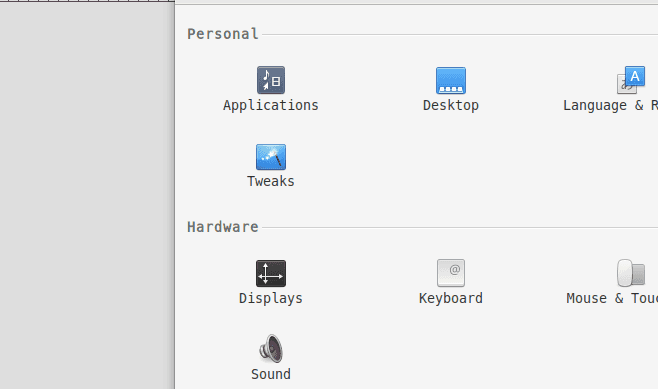Click the ruler strip at top left
Viewport: 658px width, 389px height.
tap(87, 1)
